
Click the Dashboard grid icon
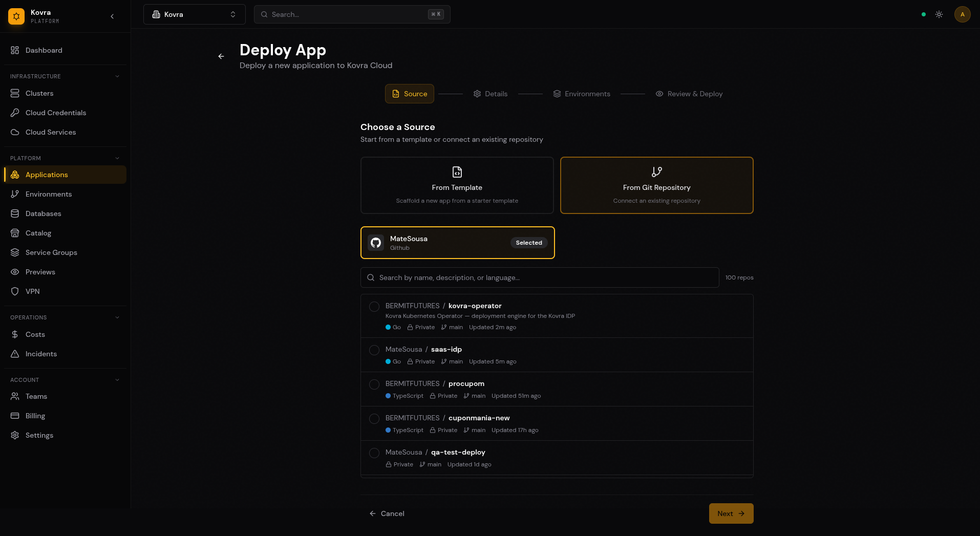[15, 50]
